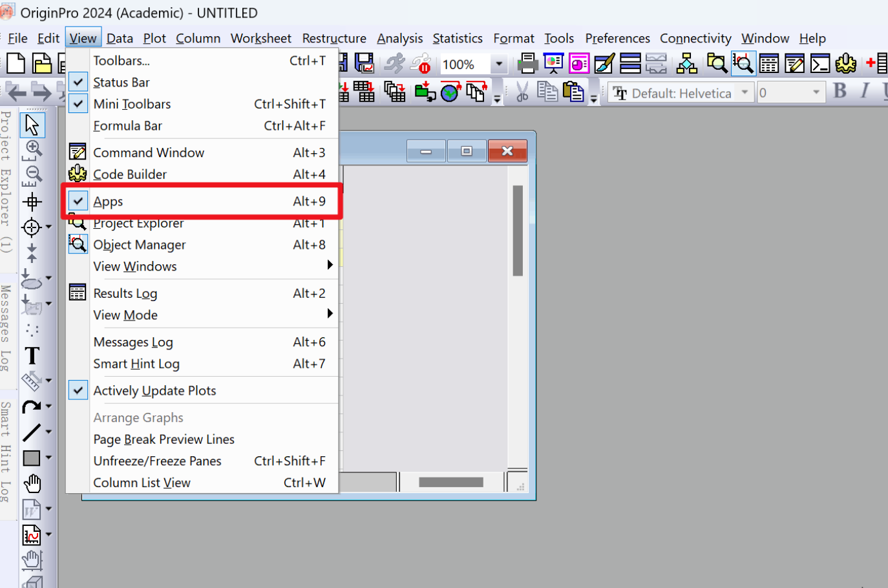Click the Print icon in the toolbar
Viewport: 888px width, 588px height.
[x=527, y=63]
